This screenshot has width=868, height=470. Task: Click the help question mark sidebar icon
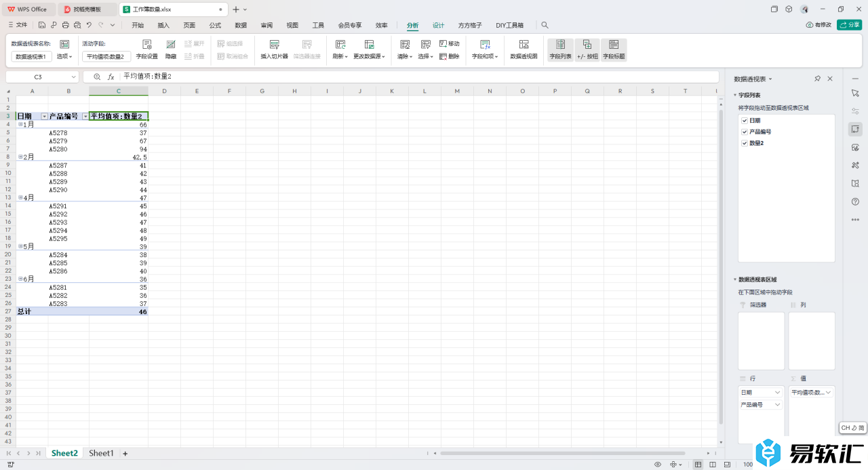(855, 201)
